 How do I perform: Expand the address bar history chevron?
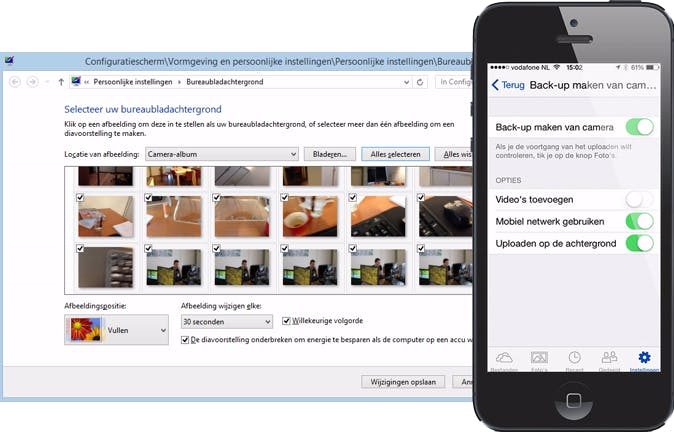tap(406, 82)
